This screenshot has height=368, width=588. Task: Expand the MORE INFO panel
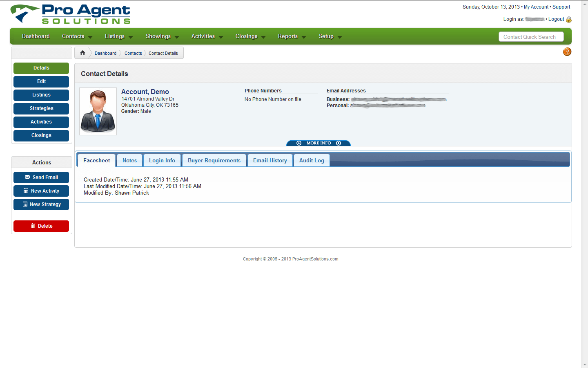click(x=318, y=143)
